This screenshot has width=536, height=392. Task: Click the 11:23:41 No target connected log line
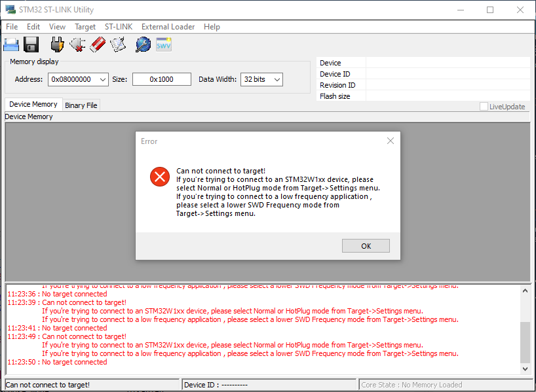[x=57, y=328]
